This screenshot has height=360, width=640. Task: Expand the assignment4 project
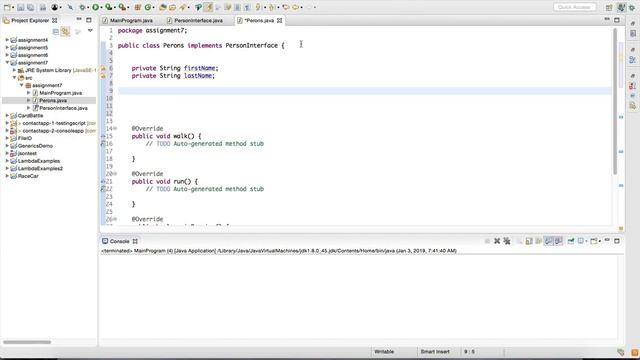point(7,40)
